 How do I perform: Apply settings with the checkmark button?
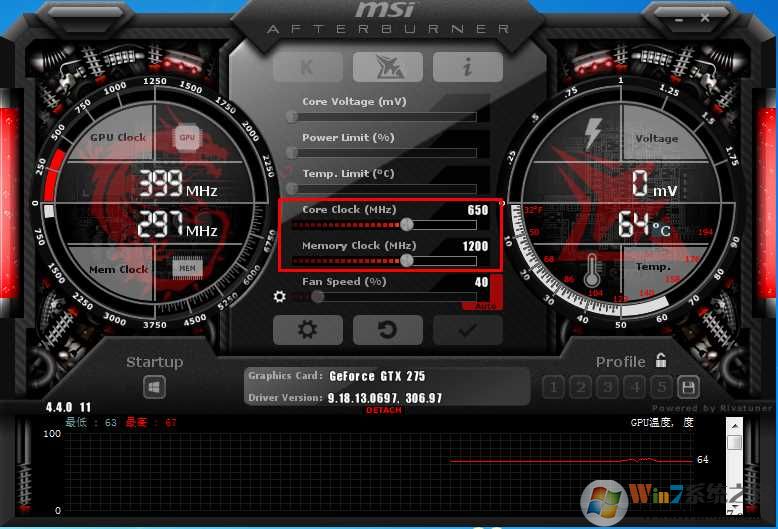click(x=467, y=330)
